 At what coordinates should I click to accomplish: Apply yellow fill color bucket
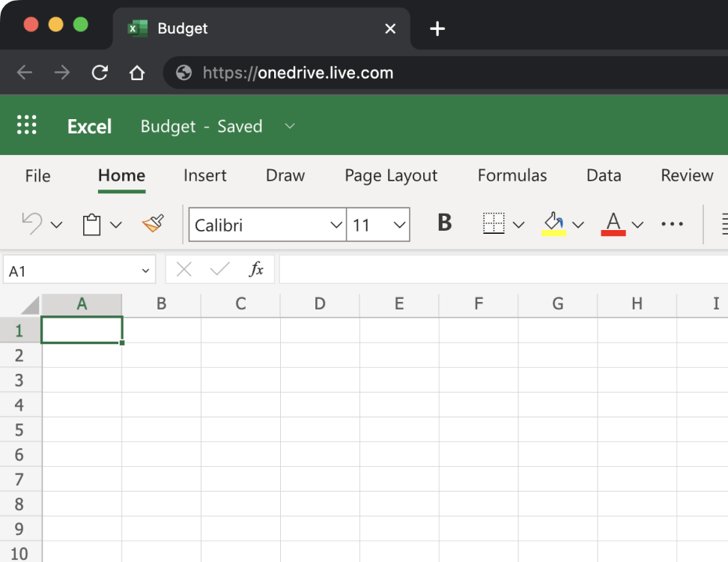point(553,224)
